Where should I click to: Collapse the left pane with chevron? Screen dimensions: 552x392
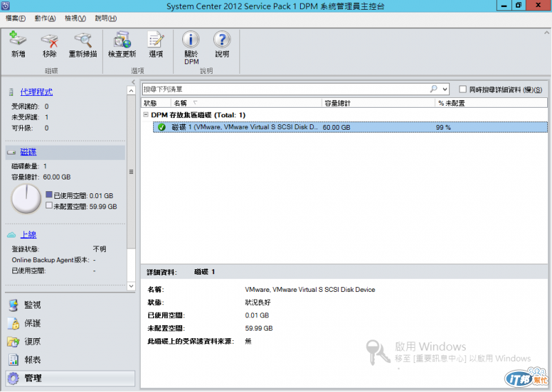pyautogui.click(x=133, y=82)
